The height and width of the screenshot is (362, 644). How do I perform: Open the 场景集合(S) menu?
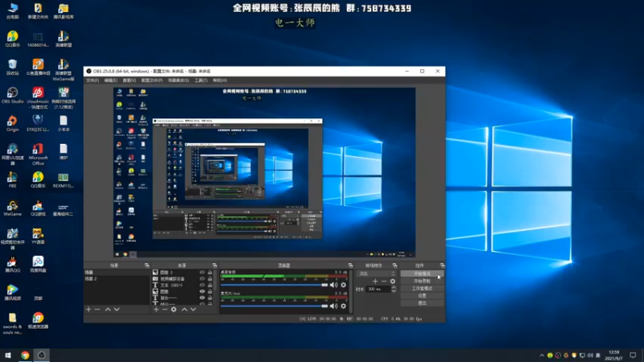178,80
